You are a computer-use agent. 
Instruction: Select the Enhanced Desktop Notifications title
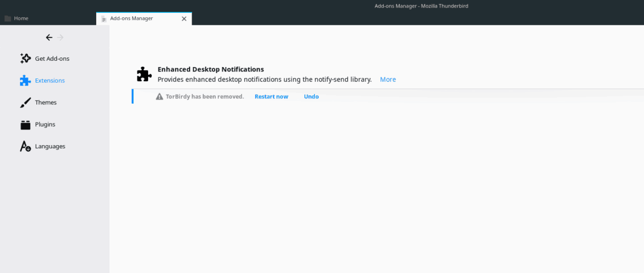click(x=210, y=69)
